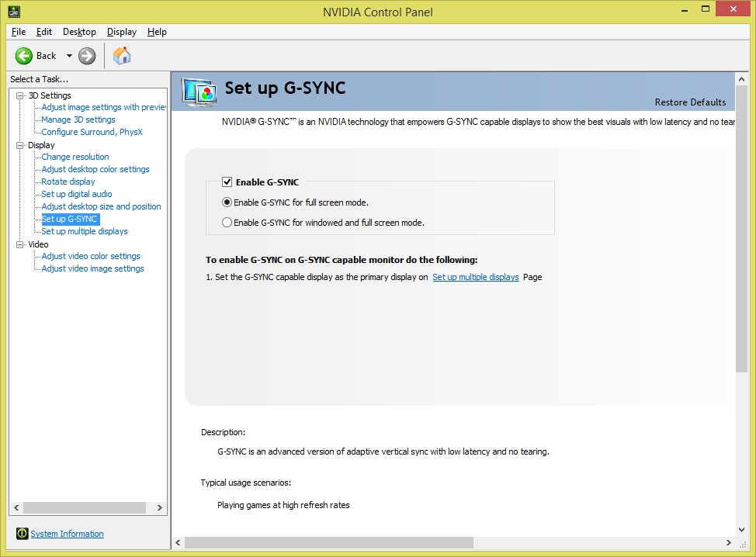The image size is (756, 557).
Task: Open Adjust video image settings
Action: pos(92,268)
